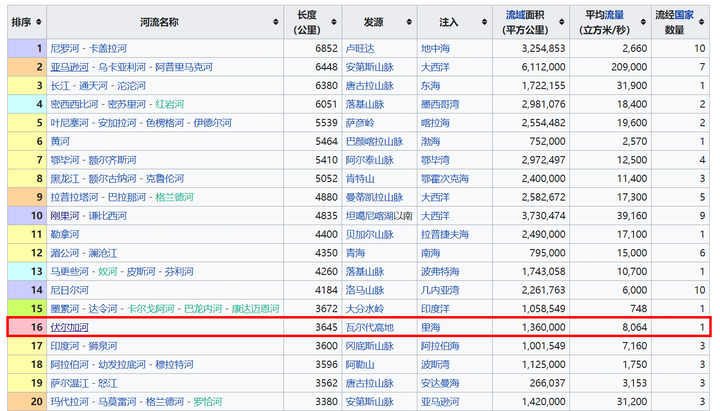Sort by 发源 column sort arrows
The image size is (720, 411).
[409, 22]
